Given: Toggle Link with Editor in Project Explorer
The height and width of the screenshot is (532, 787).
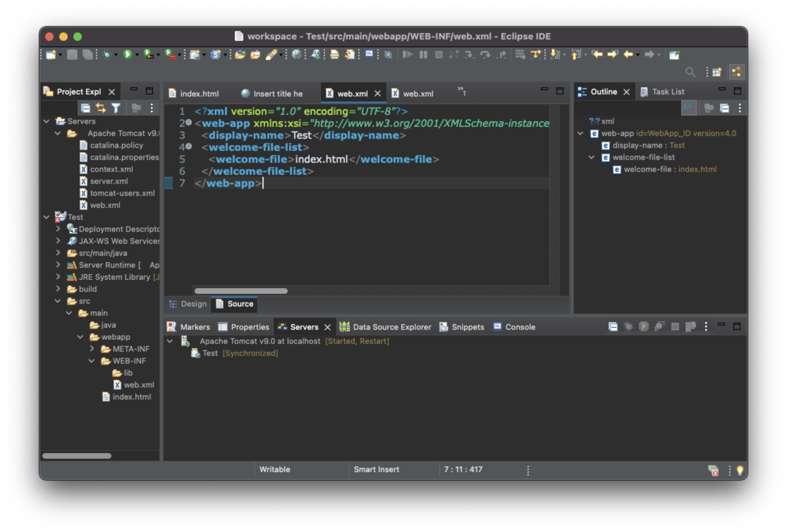Looking at the screenshot, I should [101, 108].
